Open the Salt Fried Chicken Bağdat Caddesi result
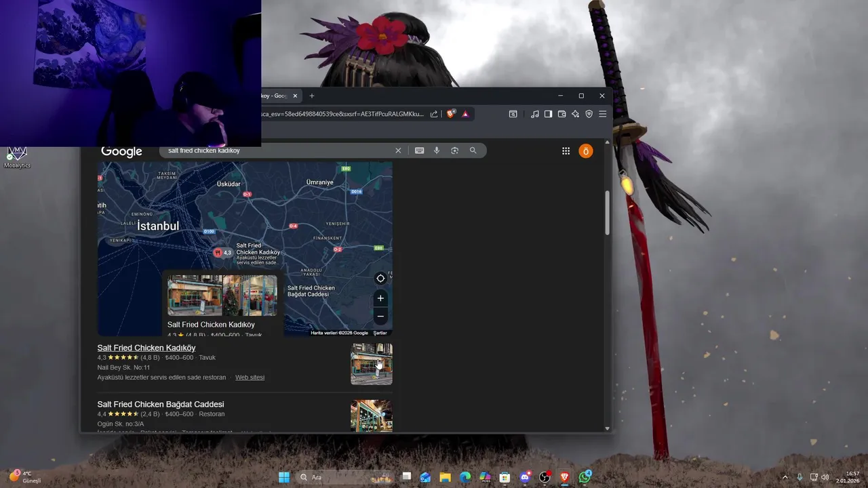This screenshot has height=488, width=868. pos(161,404)
